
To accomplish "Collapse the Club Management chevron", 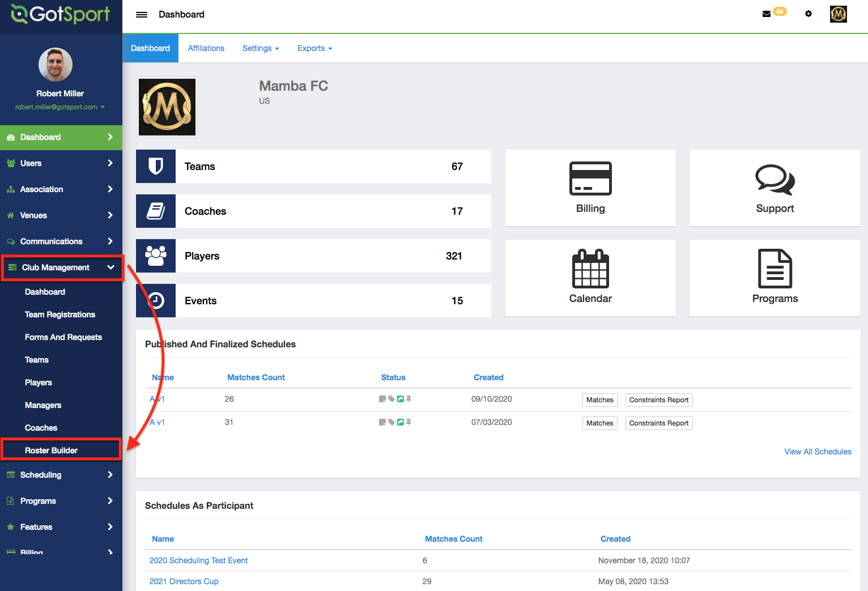I will pyautogui.click(x=110, y=267).
